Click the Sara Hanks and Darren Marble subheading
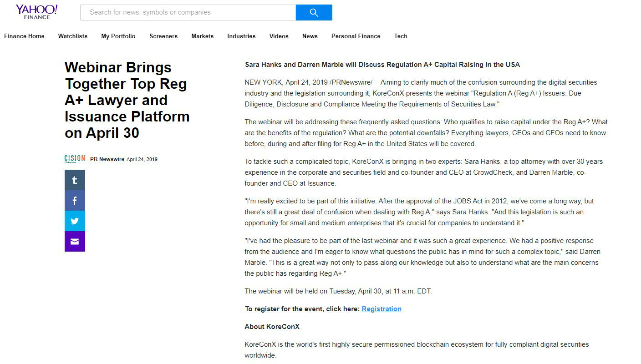The image size is (641, 364). click(x=382, y=65)
